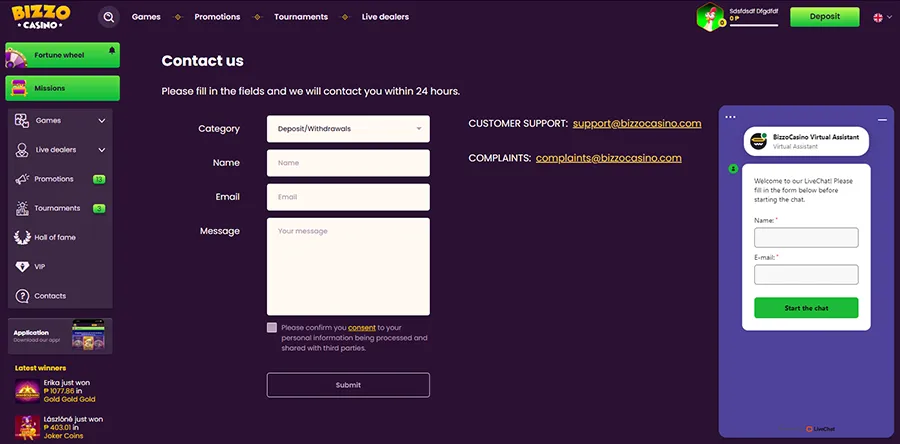Click the user level progress bar
This screenshot has height=444, width=900.
click(x=754, y=26)
